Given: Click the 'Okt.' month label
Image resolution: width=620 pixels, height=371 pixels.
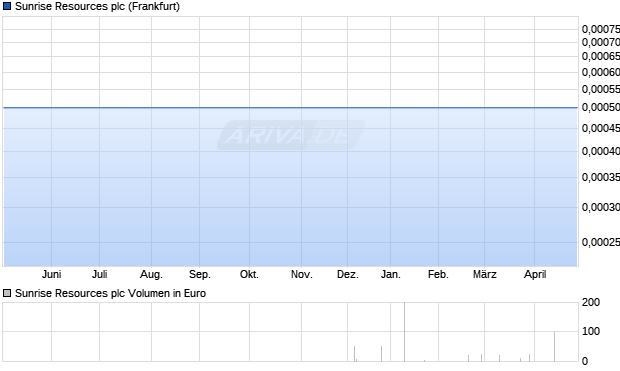Looking at the screenshot, I should point(250,274).
